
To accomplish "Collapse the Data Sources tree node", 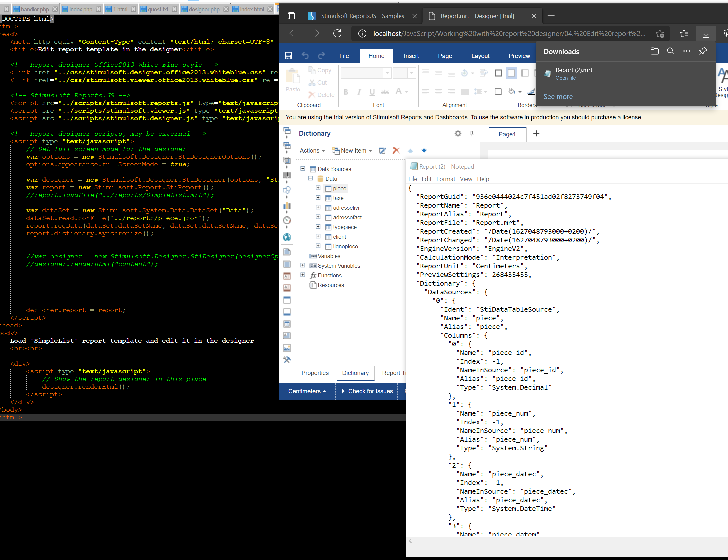I will pyautogui.click(x=303, y=169).
